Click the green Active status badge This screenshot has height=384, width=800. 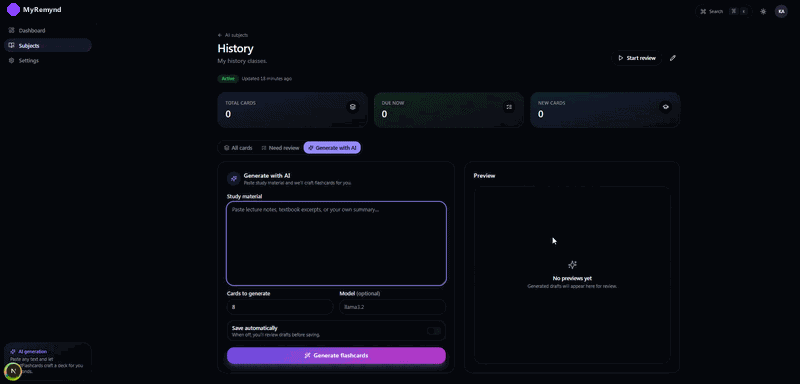(228, 79)
